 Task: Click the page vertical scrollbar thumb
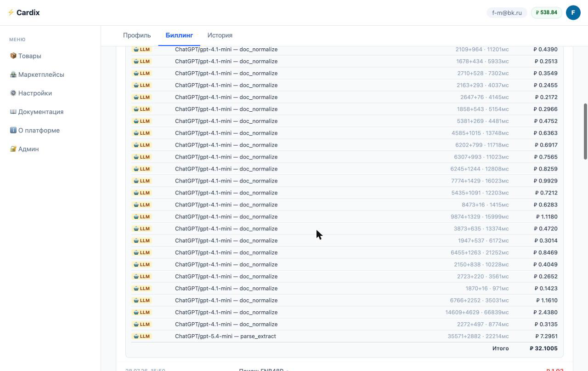pyautogui.click(x=585, y=131)
